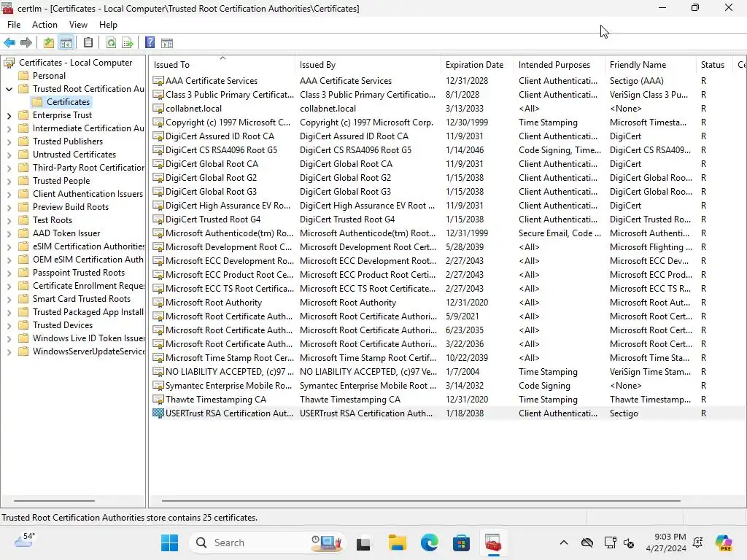Open the View menu
747x560 pixels.
click(78, 25)
